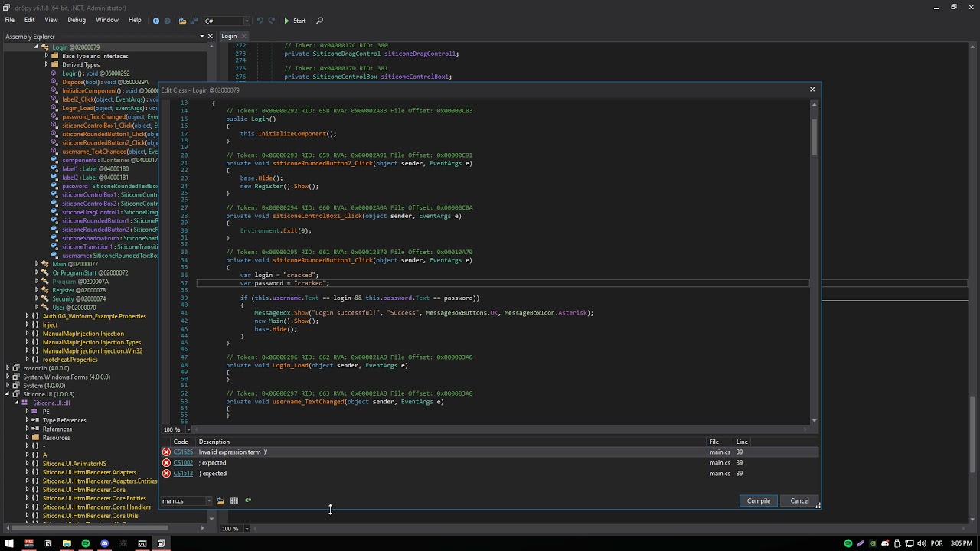Open the Windows Start menu
The height and width of the screenshot is (551, 980).
pos(10,543)
